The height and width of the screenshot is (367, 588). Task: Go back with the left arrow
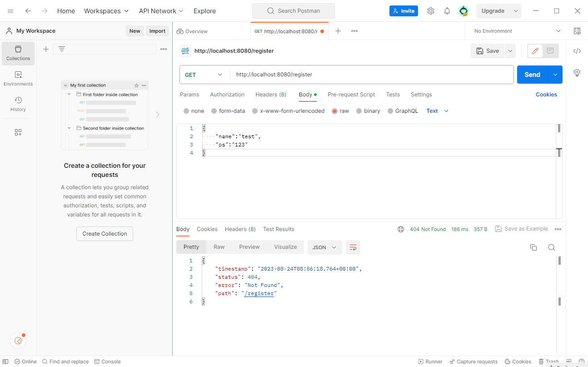point(28,11)
